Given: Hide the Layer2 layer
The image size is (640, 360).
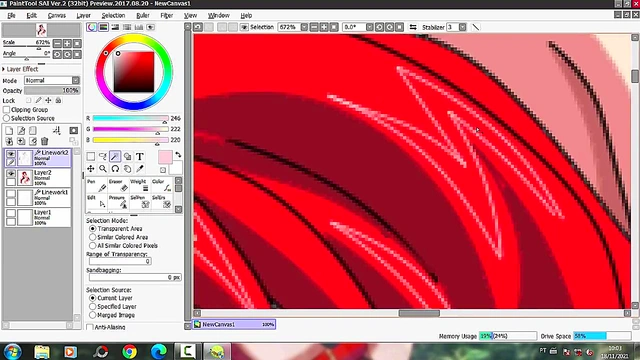Looking at the screenshot, I should [11, 173].
